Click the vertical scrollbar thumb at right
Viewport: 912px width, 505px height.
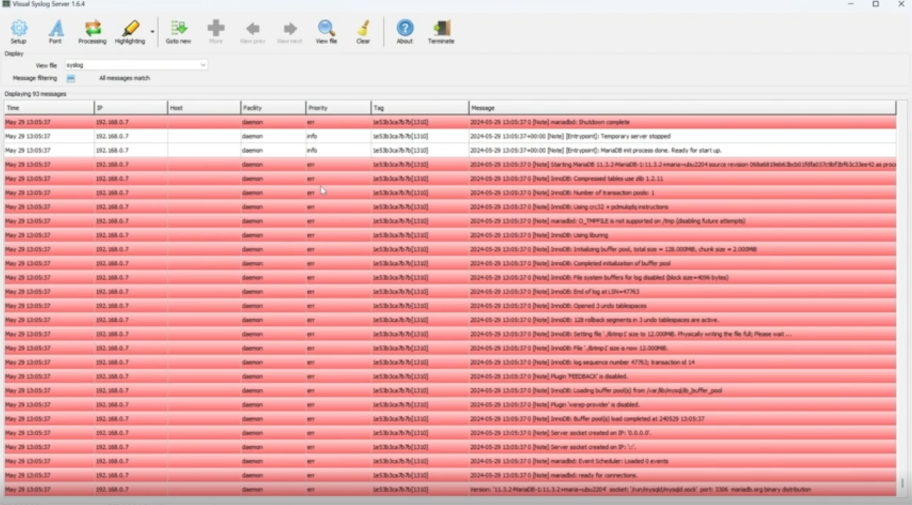(x=902, y=483)
